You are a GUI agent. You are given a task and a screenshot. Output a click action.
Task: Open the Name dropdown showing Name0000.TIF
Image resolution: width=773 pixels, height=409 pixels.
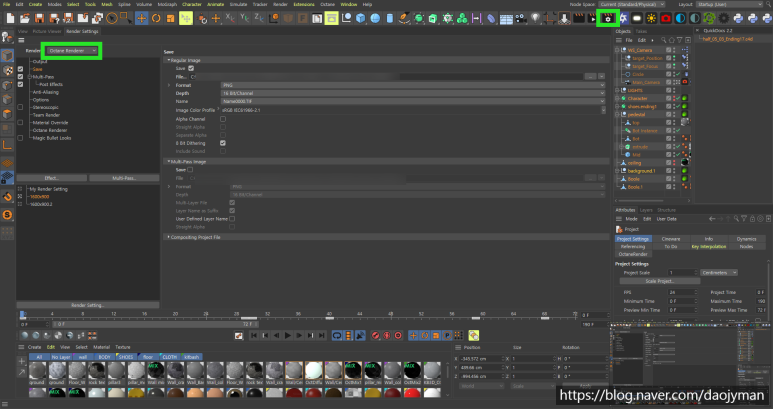tap(412, 101)
